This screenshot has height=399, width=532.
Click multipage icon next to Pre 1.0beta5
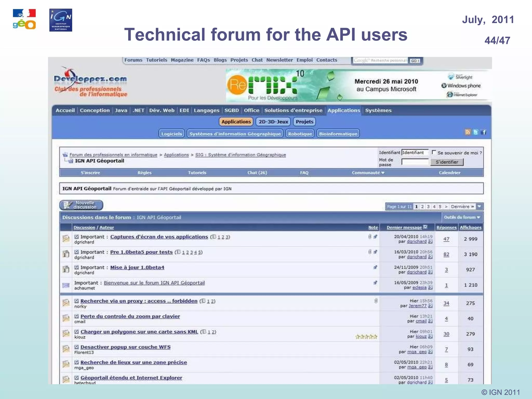click(178, 252)
